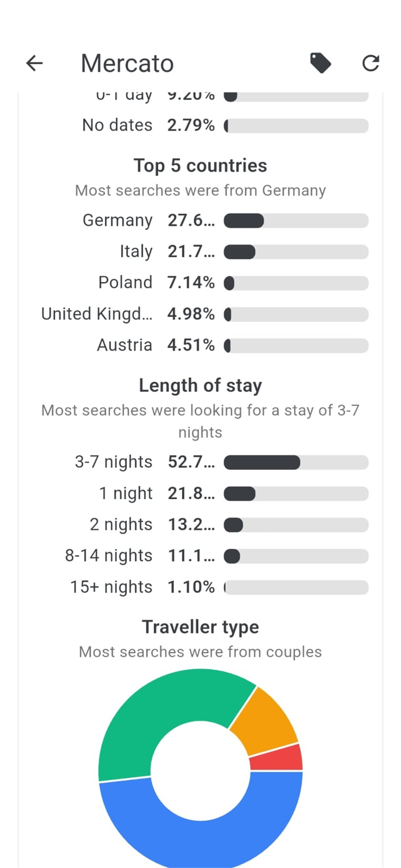Tap the Length of stay heading
401x868 pixels.
click(x=200, y=386)
